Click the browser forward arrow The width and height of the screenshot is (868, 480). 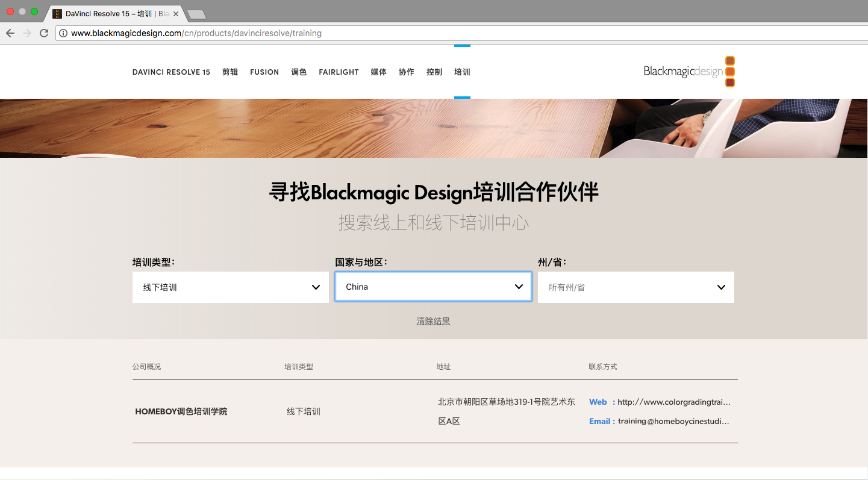pyautogui.click(x=27, y=33)
